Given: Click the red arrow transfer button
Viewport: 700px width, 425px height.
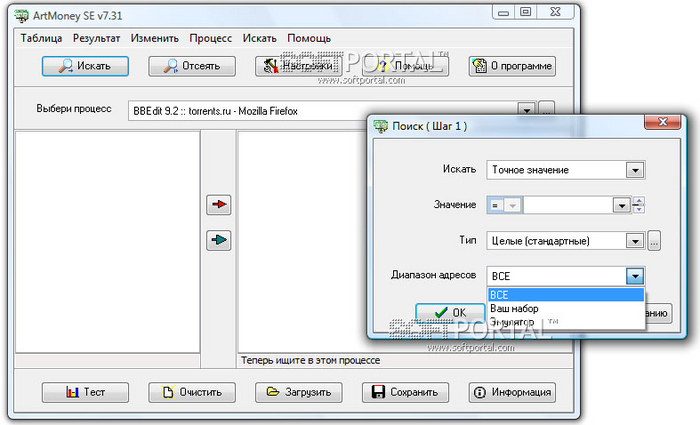Looking at the screenshot, I should point(218,205).
